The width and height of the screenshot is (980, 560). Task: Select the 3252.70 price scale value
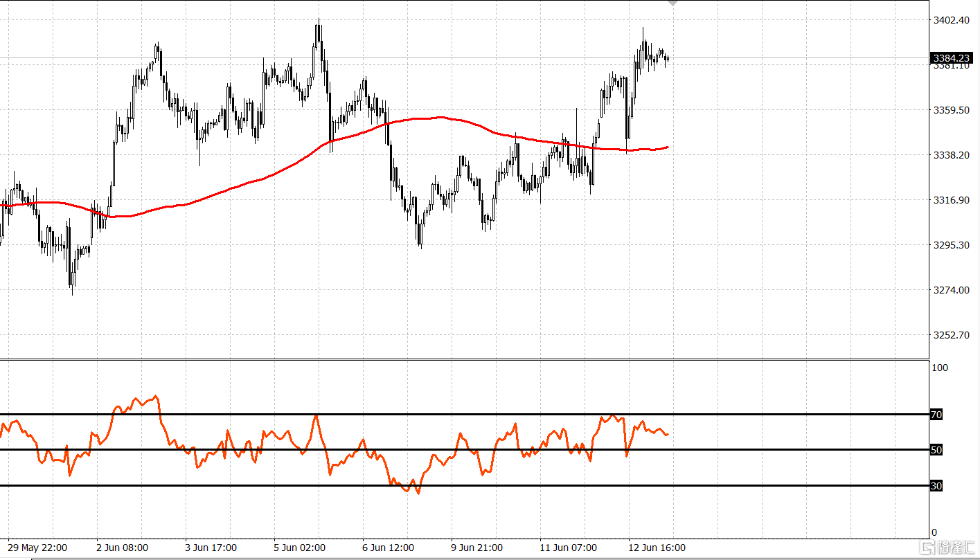coord(951,335)
